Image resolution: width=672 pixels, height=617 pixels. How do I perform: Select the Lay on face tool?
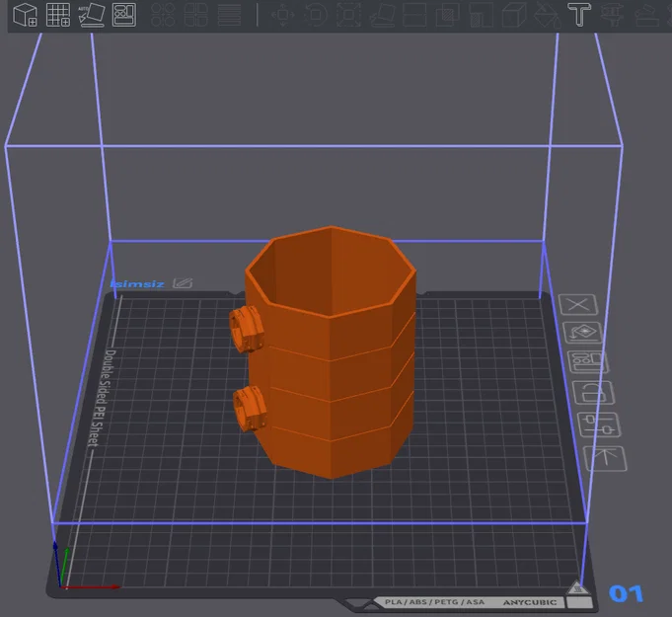(382, 15)
